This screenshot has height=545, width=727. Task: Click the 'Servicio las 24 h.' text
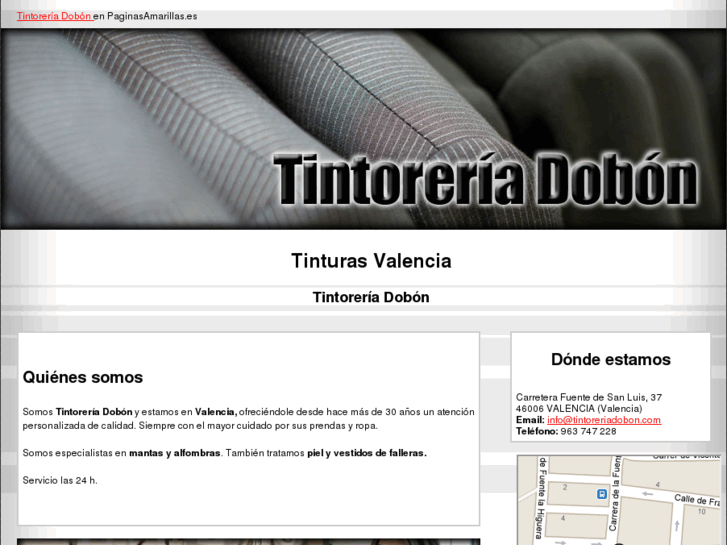tap(60, 481)
